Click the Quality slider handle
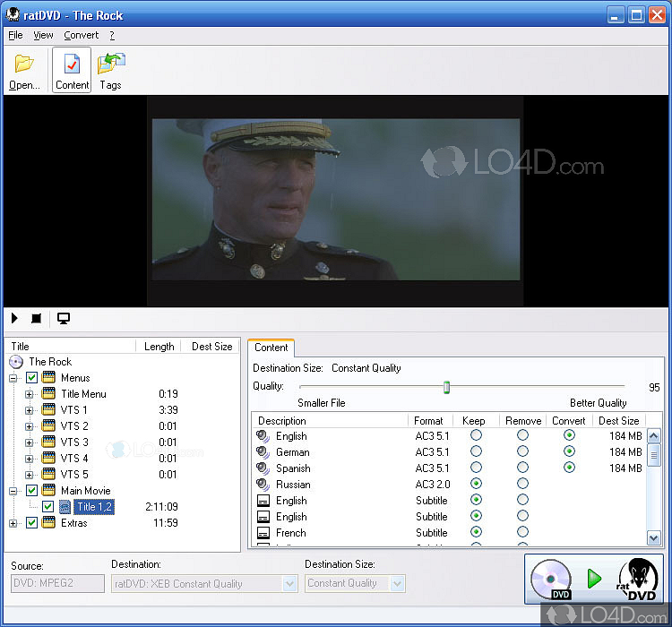Viewport: 672px width, 627px height. point(446,387)
